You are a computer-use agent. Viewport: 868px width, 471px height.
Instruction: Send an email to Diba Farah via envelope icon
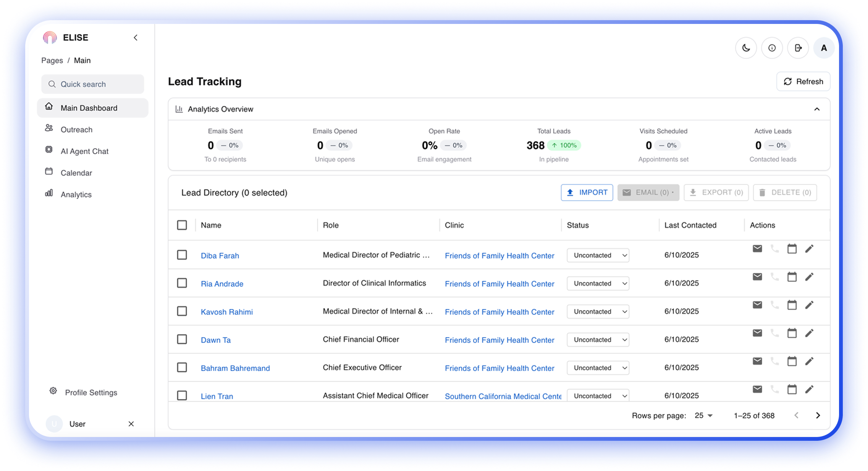coord(757,249)
